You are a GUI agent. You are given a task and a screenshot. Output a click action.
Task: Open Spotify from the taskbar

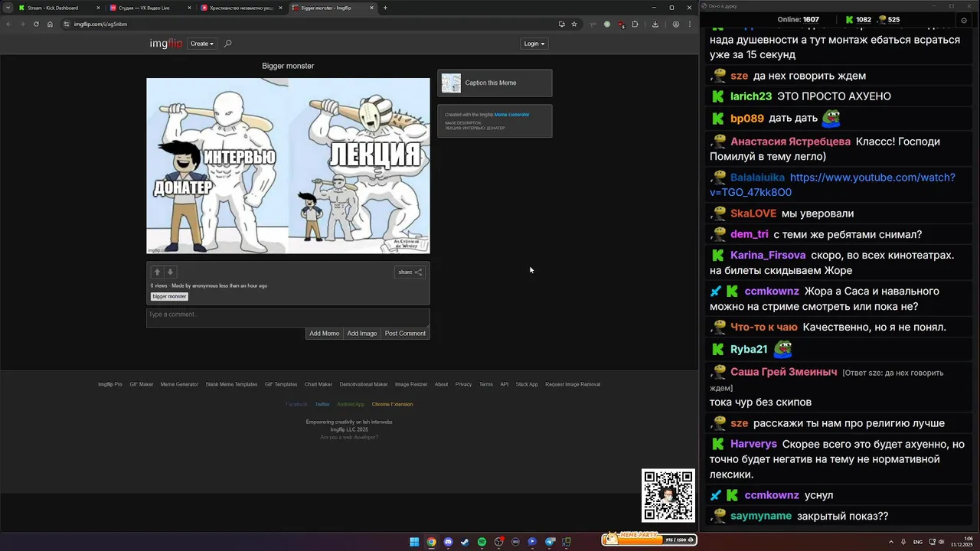(482, 542)
